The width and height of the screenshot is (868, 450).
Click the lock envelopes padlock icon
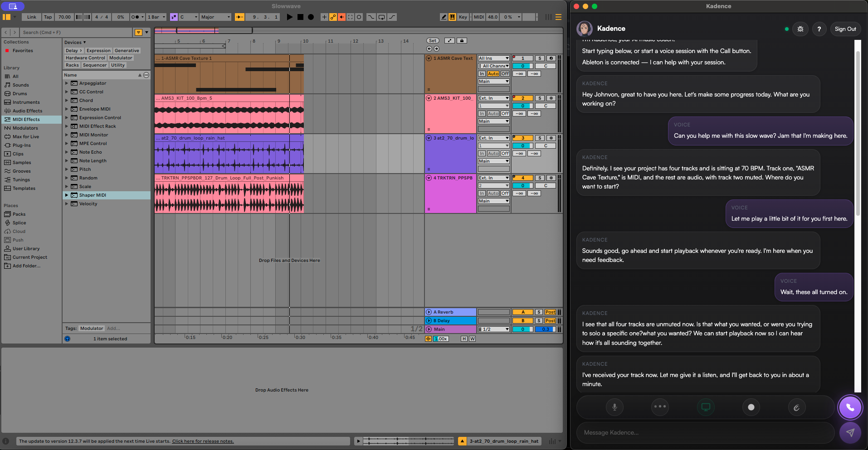click(x=462, y=41)
